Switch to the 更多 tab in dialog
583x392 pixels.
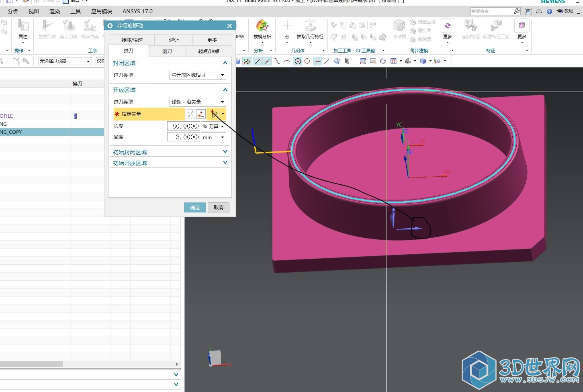coord(212,40)
